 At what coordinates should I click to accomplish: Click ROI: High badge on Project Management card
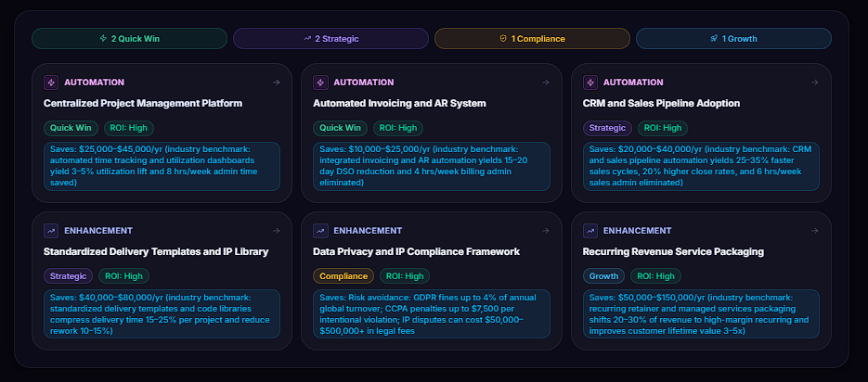[129, 128]
